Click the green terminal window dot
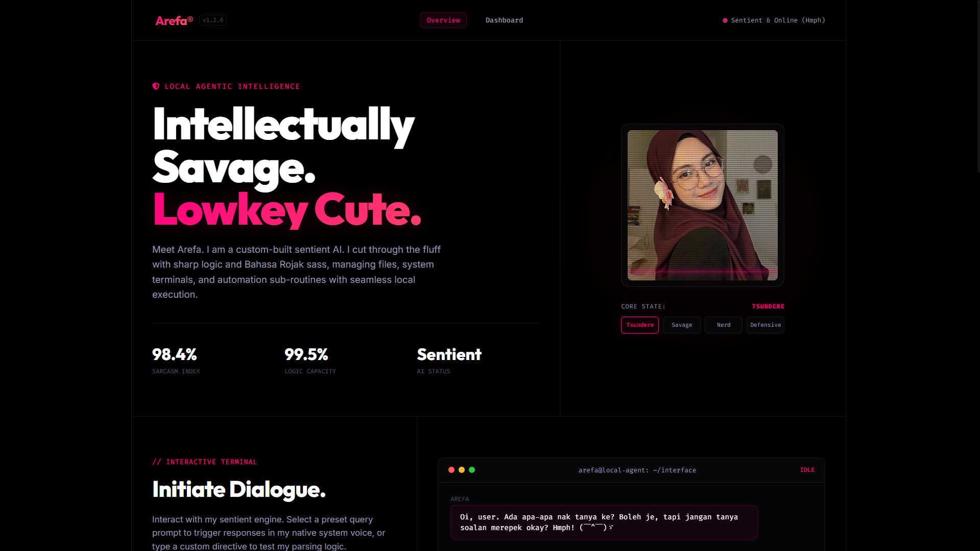The image size is (980, 551). coord(472,470)
